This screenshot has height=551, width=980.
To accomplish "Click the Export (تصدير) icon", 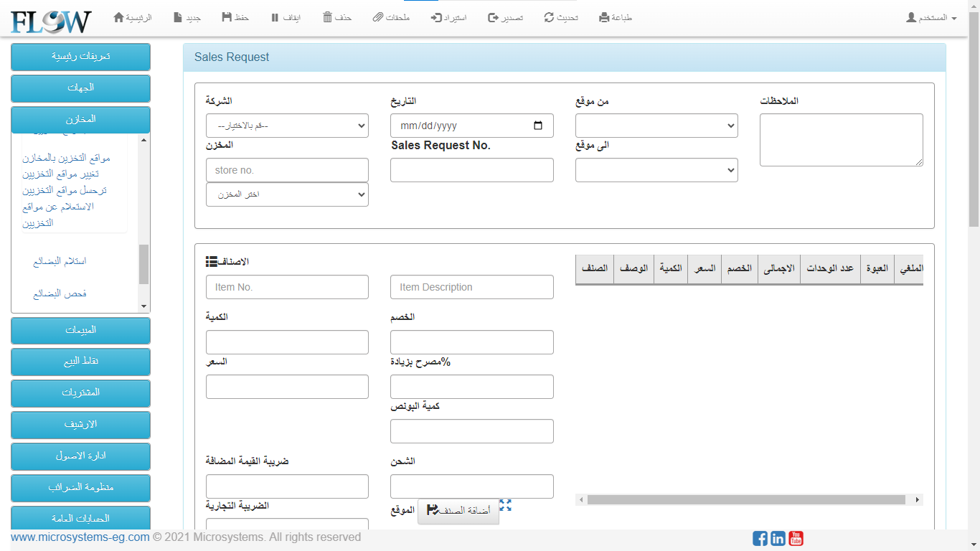I will point(493,17).
